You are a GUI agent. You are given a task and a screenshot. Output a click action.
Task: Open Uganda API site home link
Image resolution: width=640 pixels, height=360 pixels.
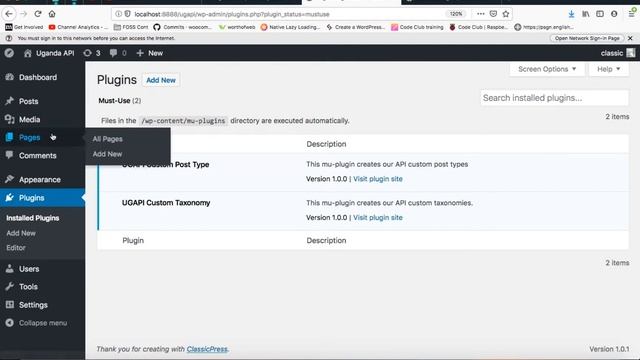49,53
